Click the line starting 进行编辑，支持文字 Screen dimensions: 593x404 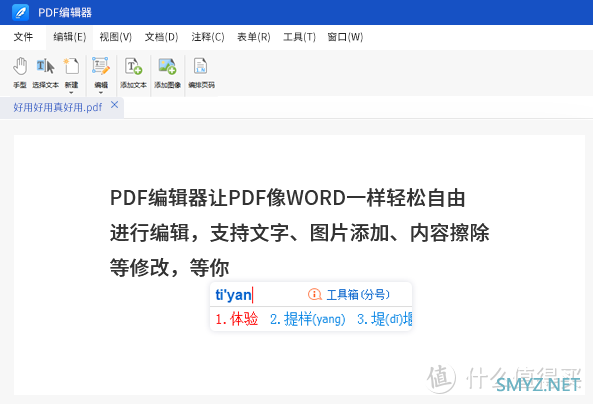pos(300,233)
